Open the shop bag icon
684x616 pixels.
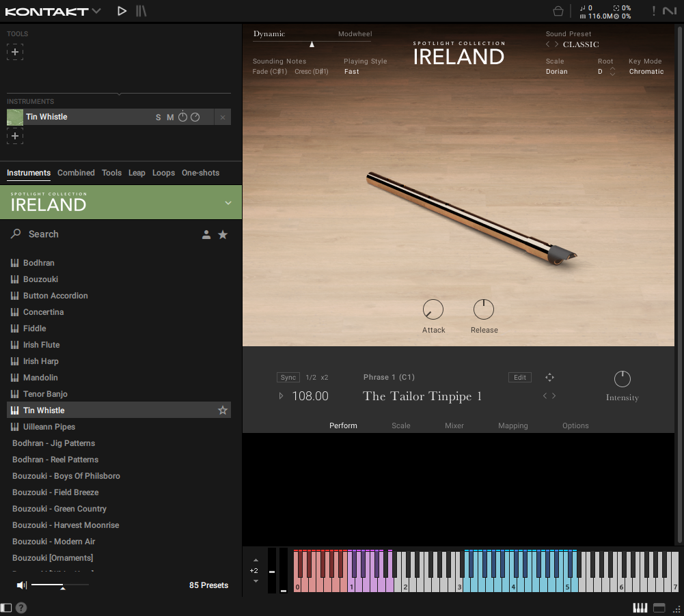[x=558, y=11]
